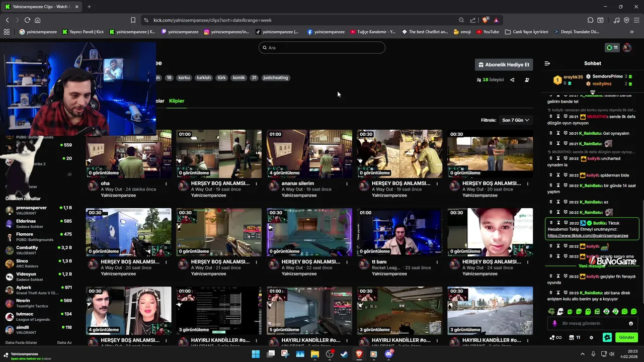
Task: Open the Windows Start button
Action: click(x=256, y=354)
